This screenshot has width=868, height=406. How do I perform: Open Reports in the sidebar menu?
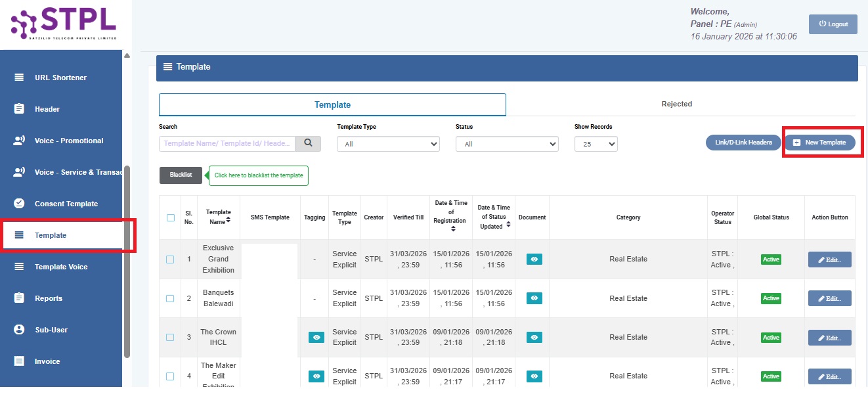[49, 298]
